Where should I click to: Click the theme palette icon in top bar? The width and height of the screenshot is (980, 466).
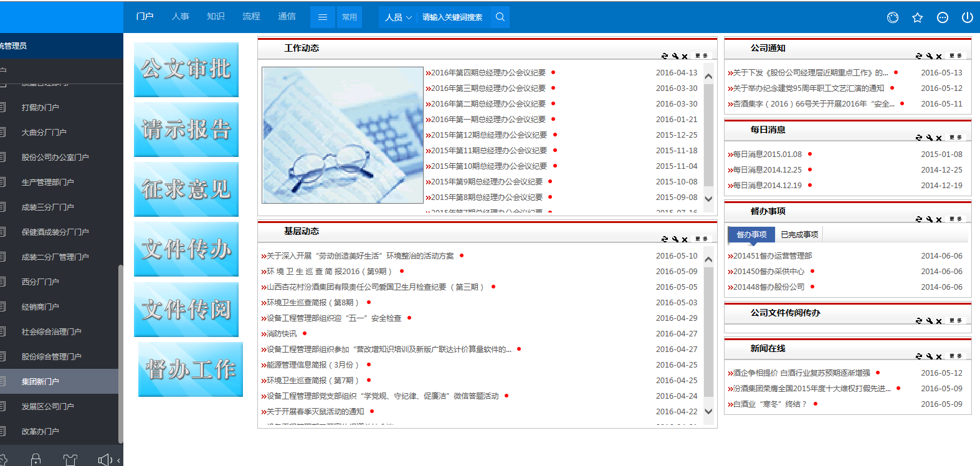pos(893,17)
